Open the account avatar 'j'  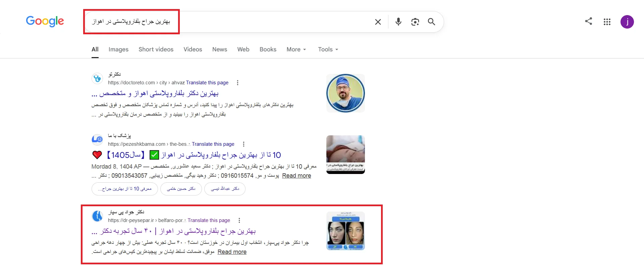coord(627,22)
